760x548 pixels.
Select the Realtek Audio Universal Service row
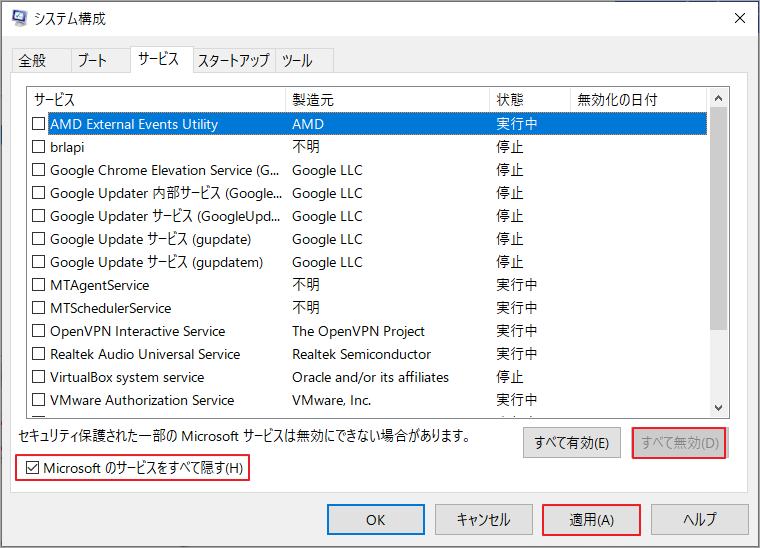145,354
